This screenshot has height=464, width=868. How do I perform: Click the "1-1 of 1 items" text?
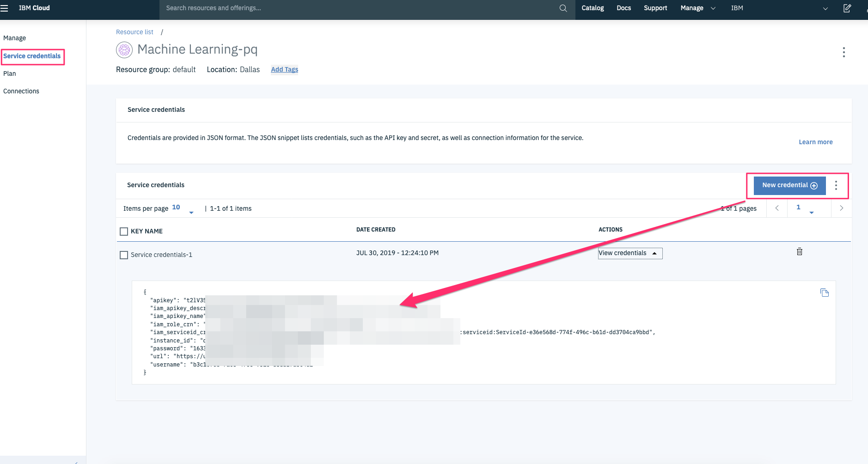coord(231,208)
